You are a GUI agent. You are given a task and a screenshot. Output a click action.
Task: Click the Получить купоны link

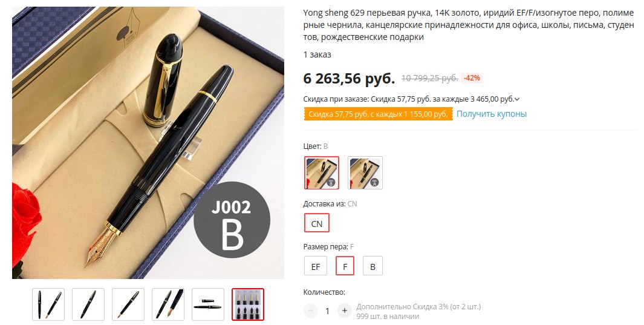point(491,114)
